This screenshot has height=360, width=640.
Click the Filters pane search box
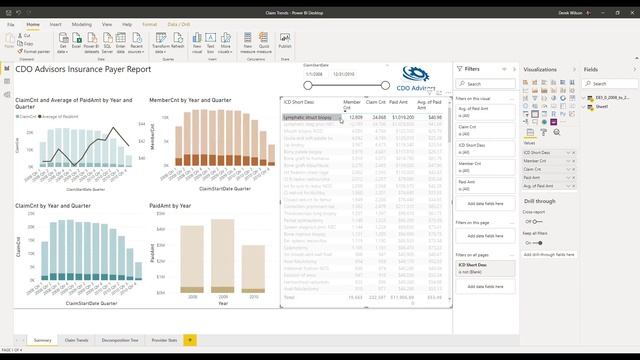click(485, 84)
